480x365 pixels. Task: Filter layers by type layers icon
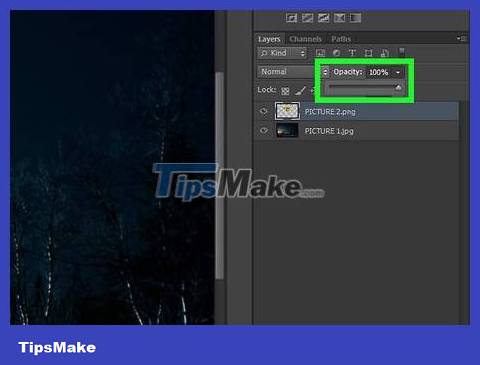pos(352,53)
